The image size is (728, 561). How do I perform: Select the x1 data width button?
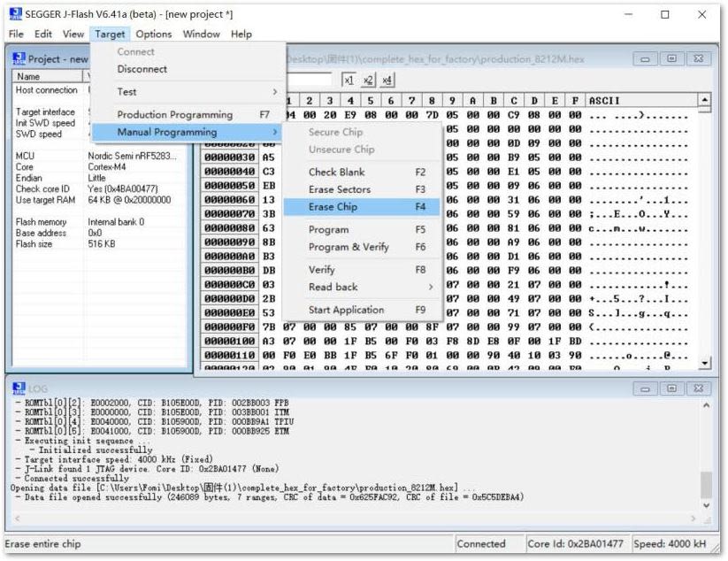pyautogui.click(x=349, y=80)
